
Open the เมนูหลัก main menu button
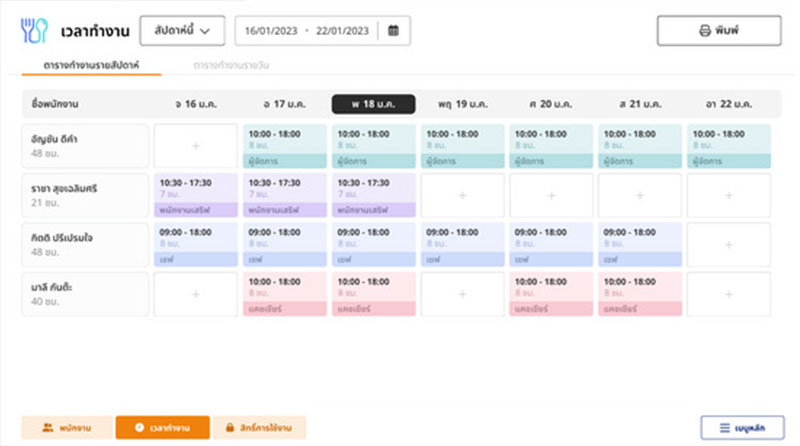740,427
